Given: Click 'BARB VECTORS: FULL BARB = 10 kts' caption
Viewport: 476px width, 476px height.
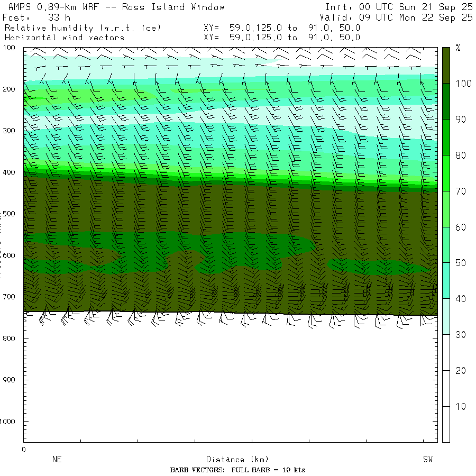Looking at the screenshot, I should (x=237, y=470).
